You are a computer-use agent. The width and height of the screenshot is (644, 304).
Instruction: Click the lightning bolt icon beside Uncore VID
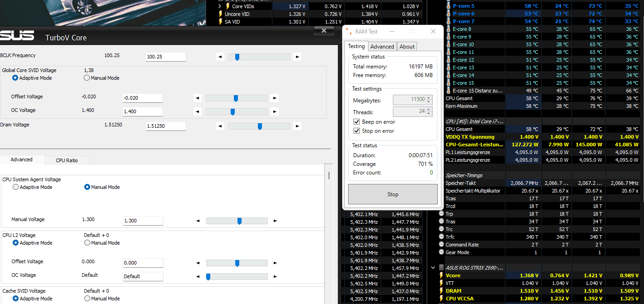[221, 14]
